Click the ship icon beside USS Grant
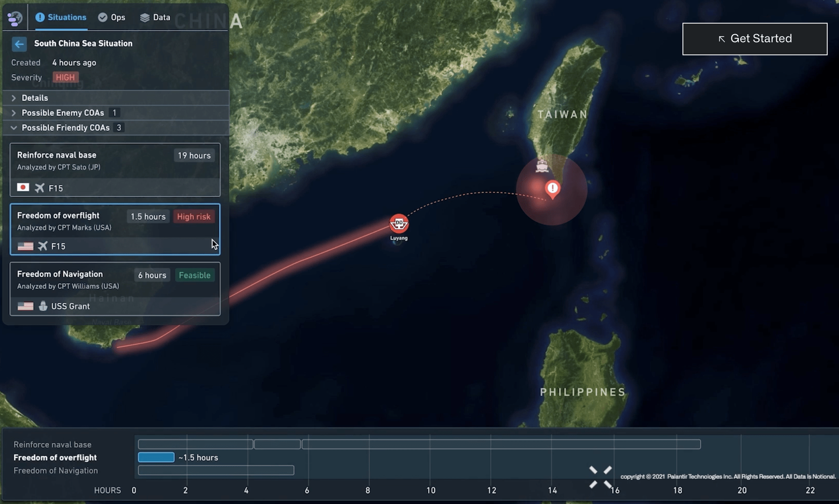This screenshot has height=504, width=839. (43, 306)
